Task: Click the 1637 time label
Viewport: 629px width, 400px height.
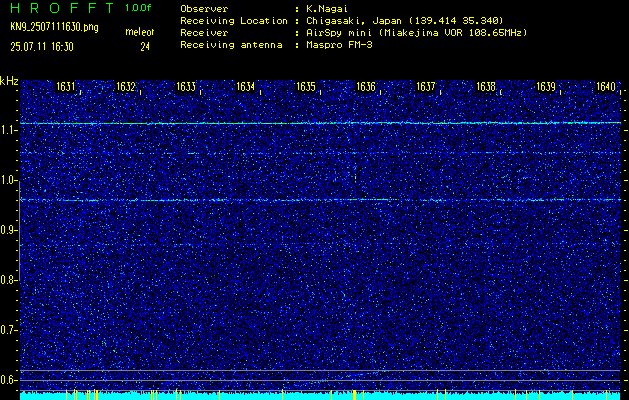Action: 426,87
